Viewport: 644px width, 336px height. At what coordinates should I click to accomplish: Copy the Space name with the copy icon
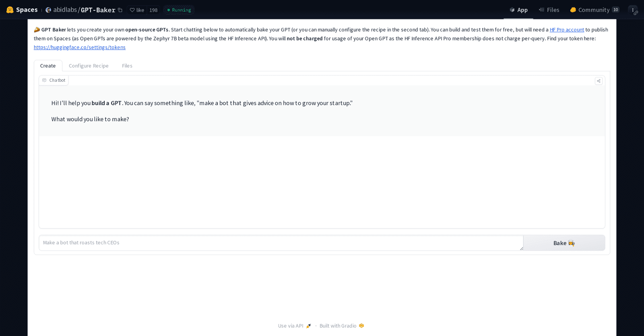[120, 10]
